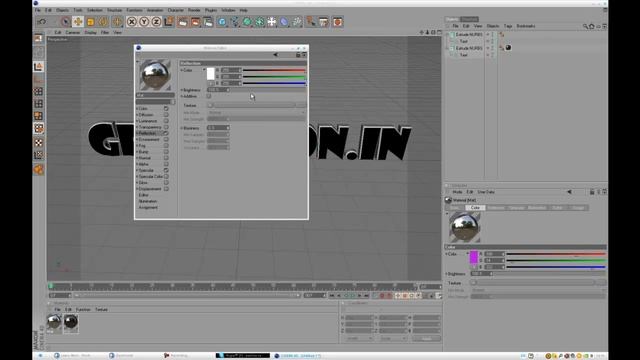
Task: Toggle the Z axis lock
Action: point(156,22)
